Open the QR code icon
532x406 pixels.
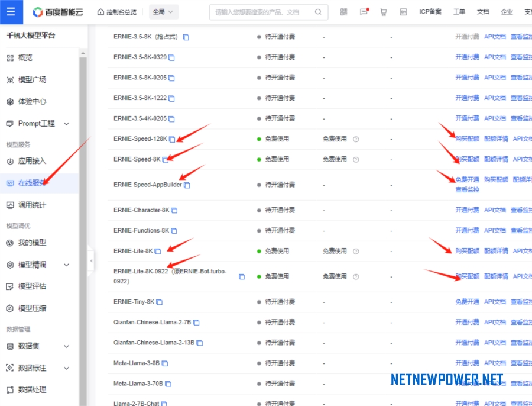click(x=343, y=12)
